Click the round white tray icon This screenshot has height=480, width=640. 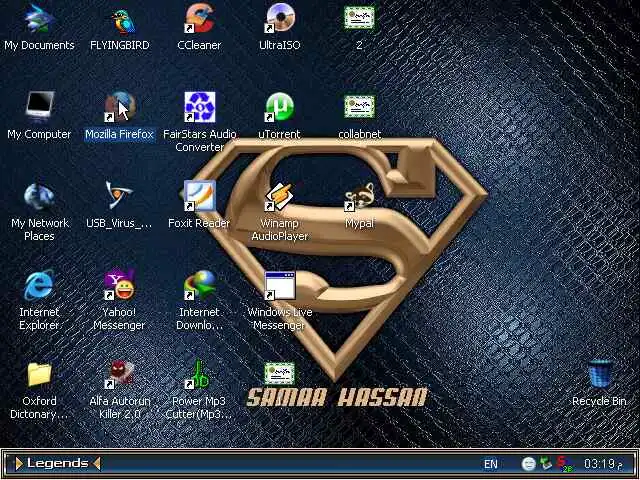[529, 464]
